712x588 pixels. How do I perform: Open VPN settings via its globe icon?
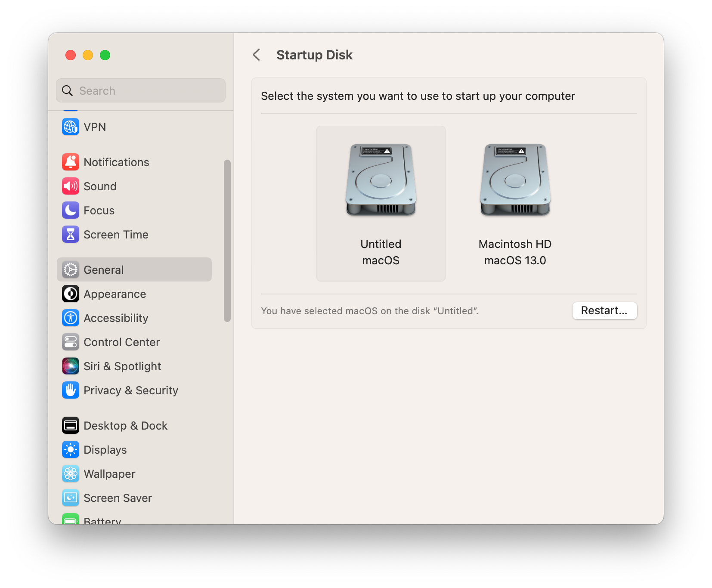[x=71, y=127]
